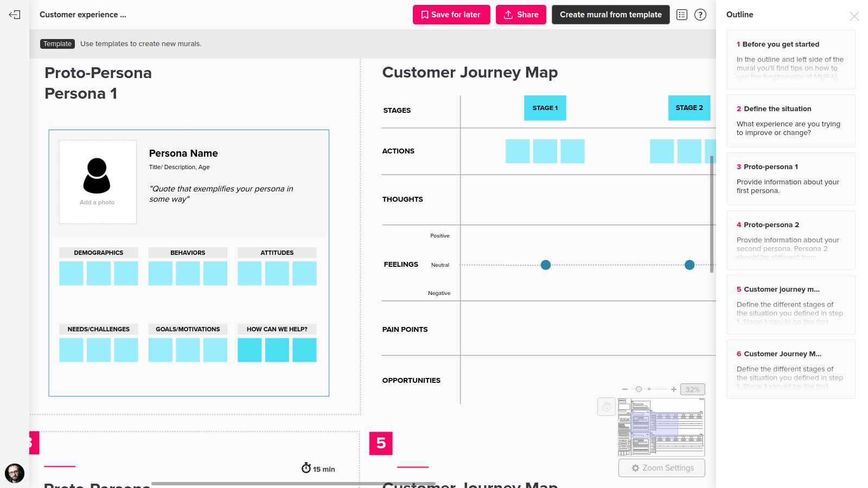Select outline step 2 Define the situation
This screenshot has width=868, height=488.
coord(790,121)
